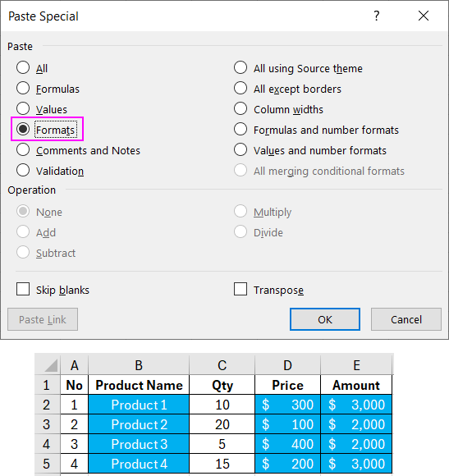The height and width of the screenshot is (476, 449).
Task: Select row 2 header
Action: click(x=48, y=405)
